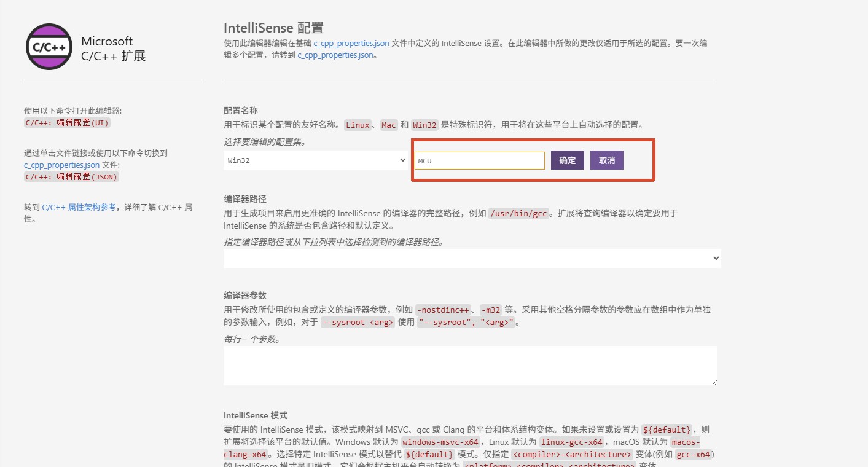Click the -nostdinc++ example argument
868x467 pixels.
click(443, 310)
